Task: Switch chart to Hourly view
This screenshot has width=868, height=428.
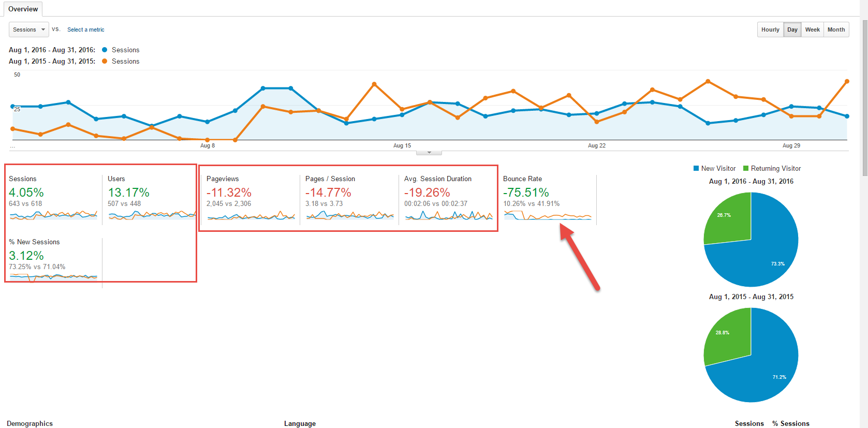Action: pyautogui.click(x=770, y=29)
